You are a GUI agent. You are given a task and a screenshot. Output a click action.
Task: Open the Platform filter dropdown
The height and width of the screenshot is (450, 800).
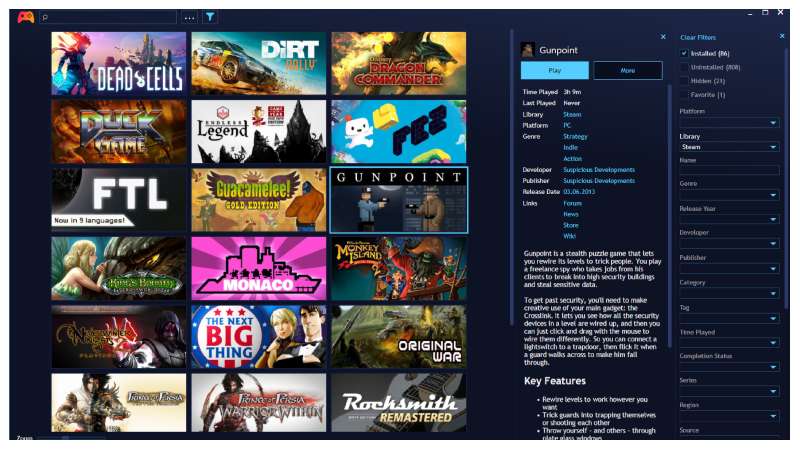(x=729, y=122)
